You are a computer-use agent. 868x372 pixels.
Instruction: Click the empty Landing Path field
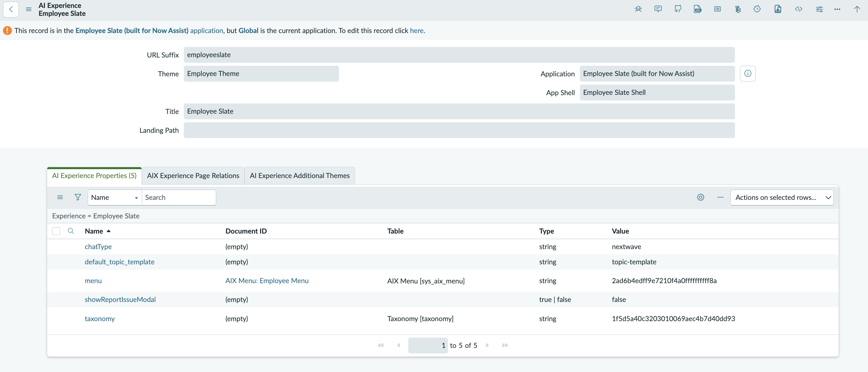(459, 130)
